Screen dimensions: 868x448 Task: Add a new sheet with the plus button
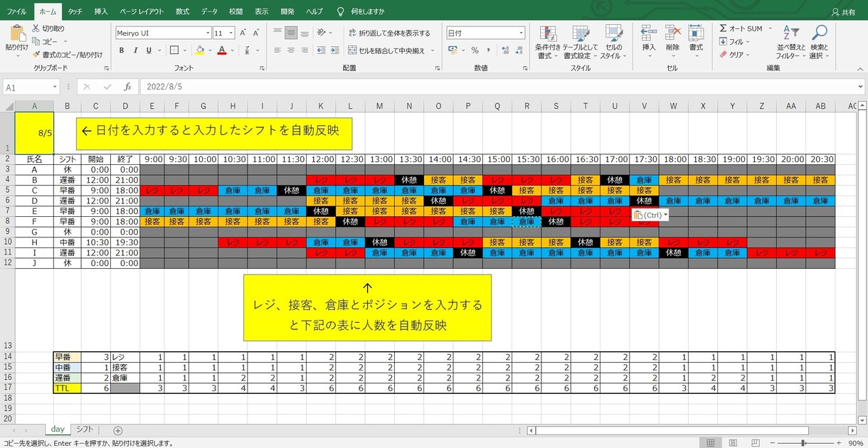coord(118,430)
